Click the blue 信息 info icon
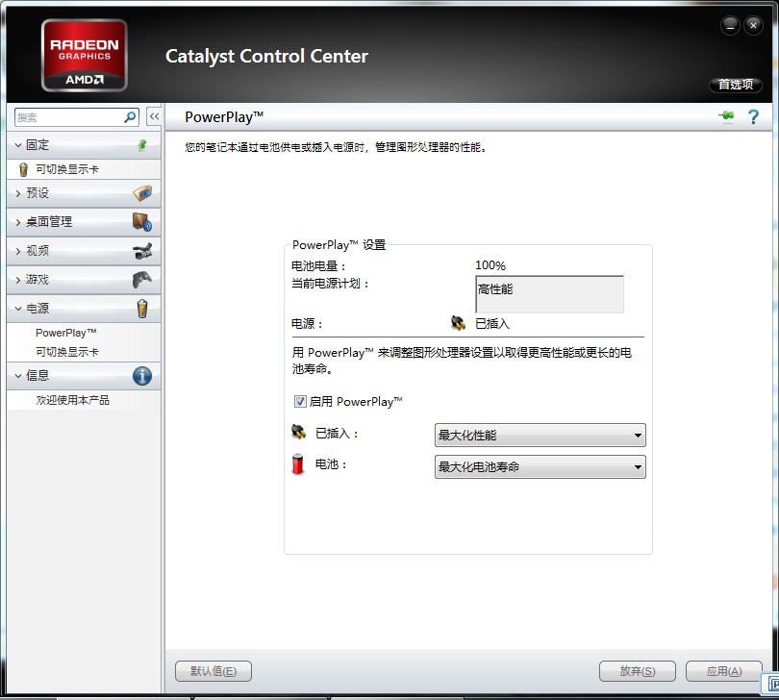779x700 pixels. pos(142,376)
